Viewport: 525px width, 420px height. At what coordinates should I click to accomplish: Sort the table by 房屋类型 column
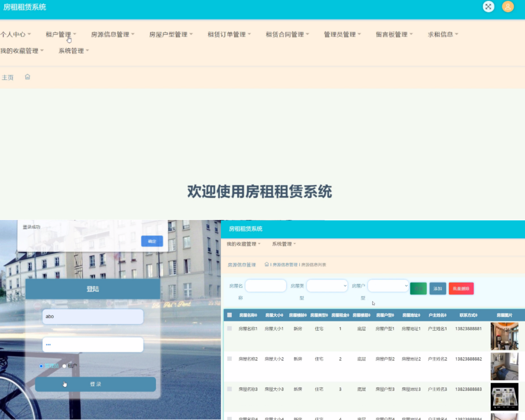319,315
